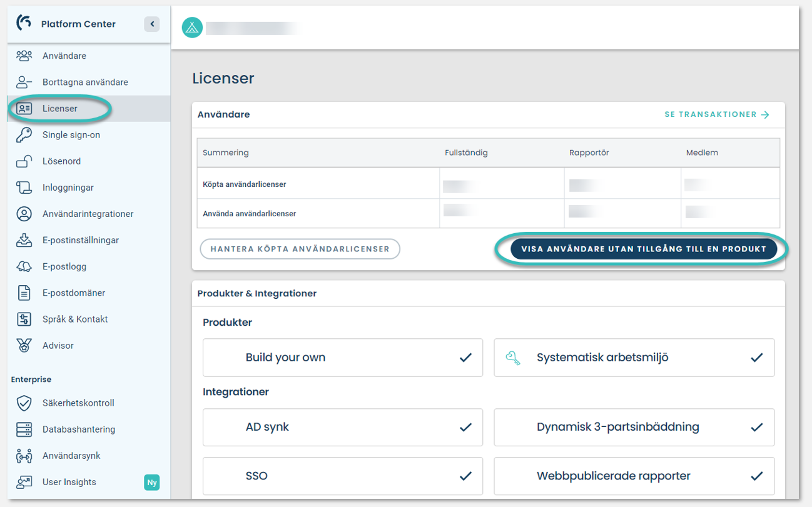Click the Borttagna användare icon
The width and height of the screenshot is (812, 507).
point(24,82)
